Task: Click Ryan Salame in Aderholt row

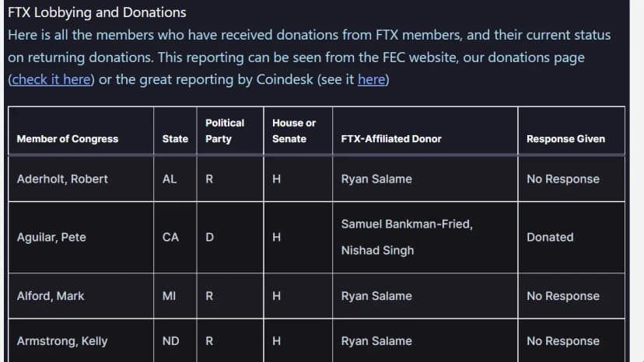Action: click(x=376, y=179)
